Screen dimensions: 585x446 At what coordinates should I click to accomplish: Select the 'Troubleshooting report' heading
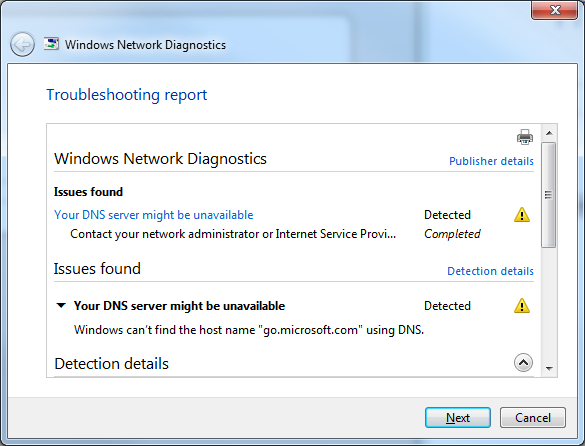point(126,95)
